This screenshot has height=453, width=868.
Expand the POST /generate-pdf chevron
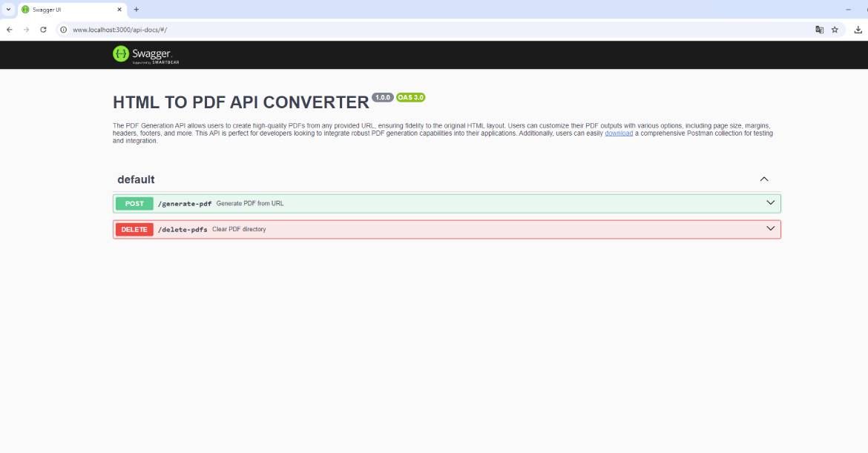click(770, 203)
